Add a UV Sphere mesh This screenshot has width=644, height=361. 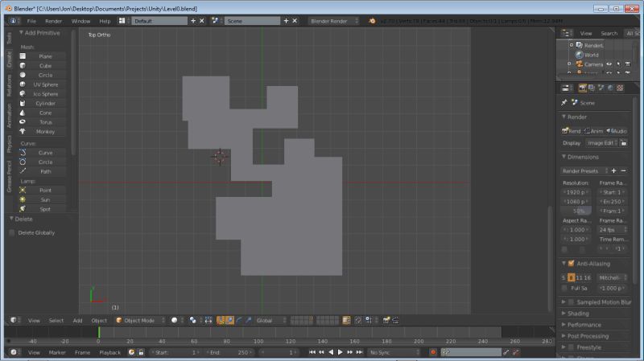click(43, 84)
